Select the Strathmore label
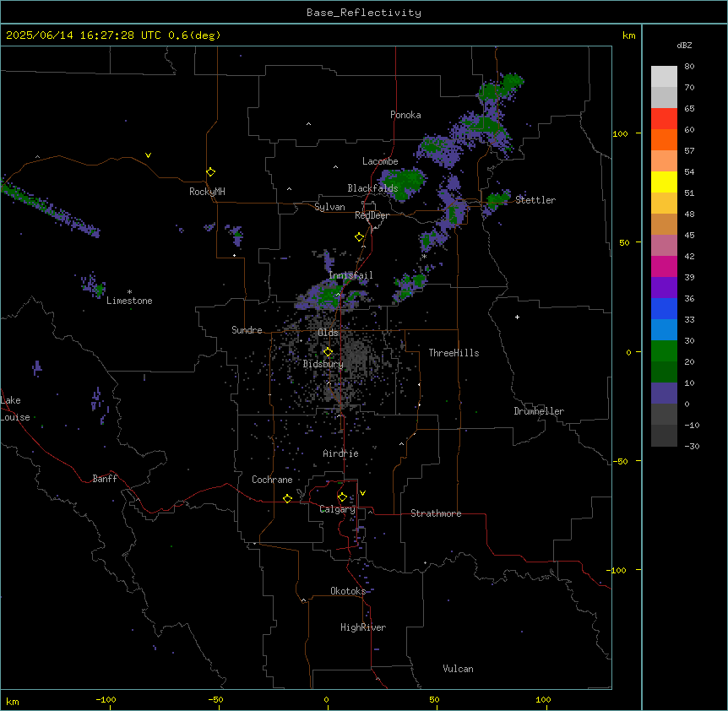This screenshot has height=711, width=728. 436,513
